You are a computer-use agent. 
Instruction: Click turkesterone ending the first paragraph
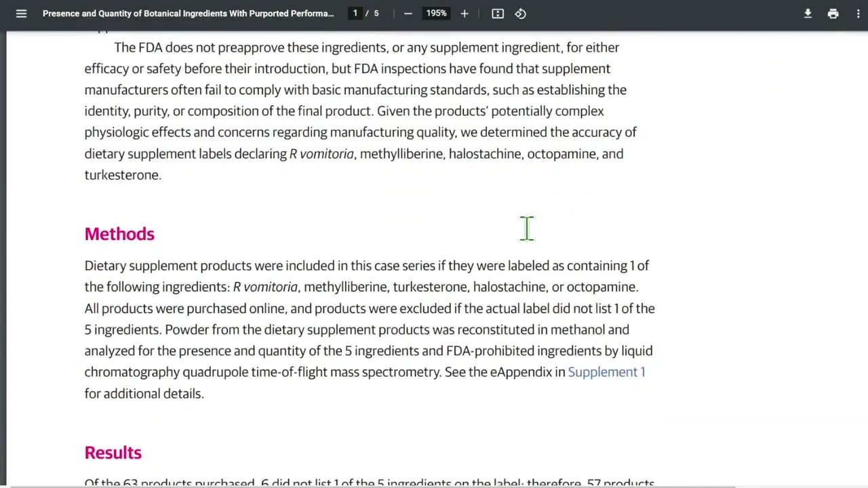point(122,175)
